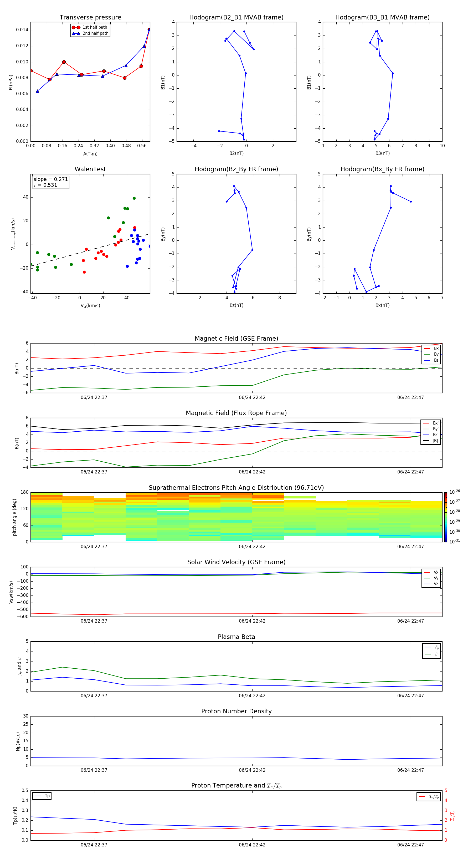Screen dimensions: 473x868
Task: Click the 0.014 tick on Transverse pressure axis
Action: (22, 30)
